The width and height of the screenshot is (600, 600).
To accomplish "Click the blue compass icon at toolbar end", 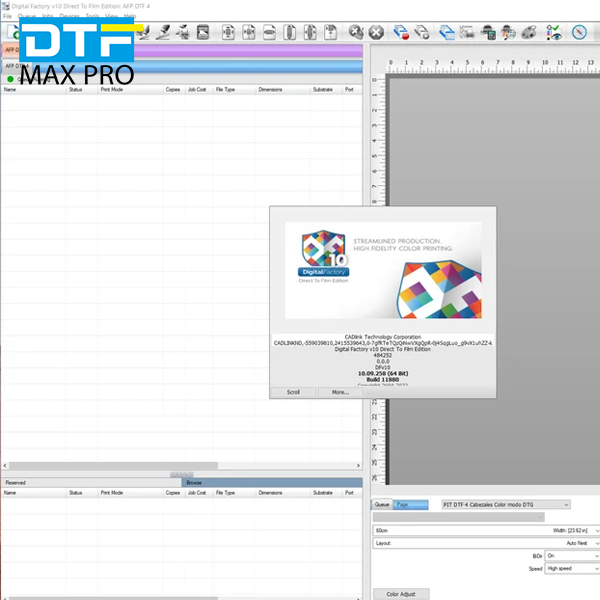I will point(579,32).
